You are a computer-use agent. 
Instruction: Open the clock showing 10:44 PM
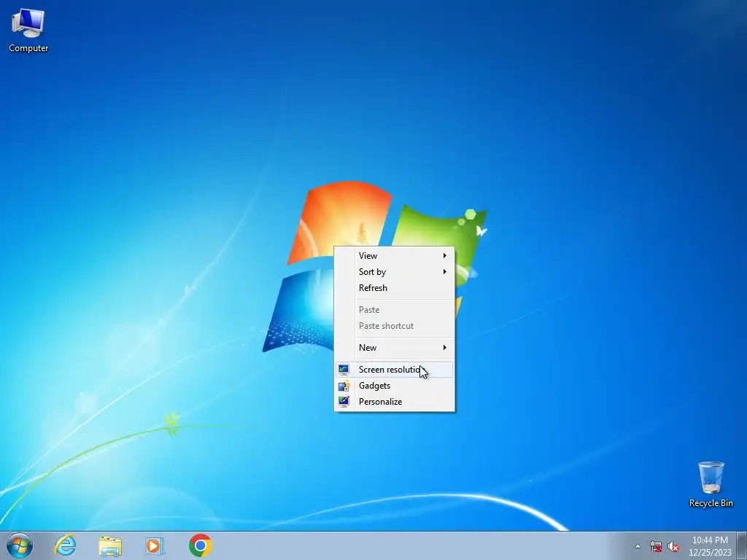pos(710,546)
